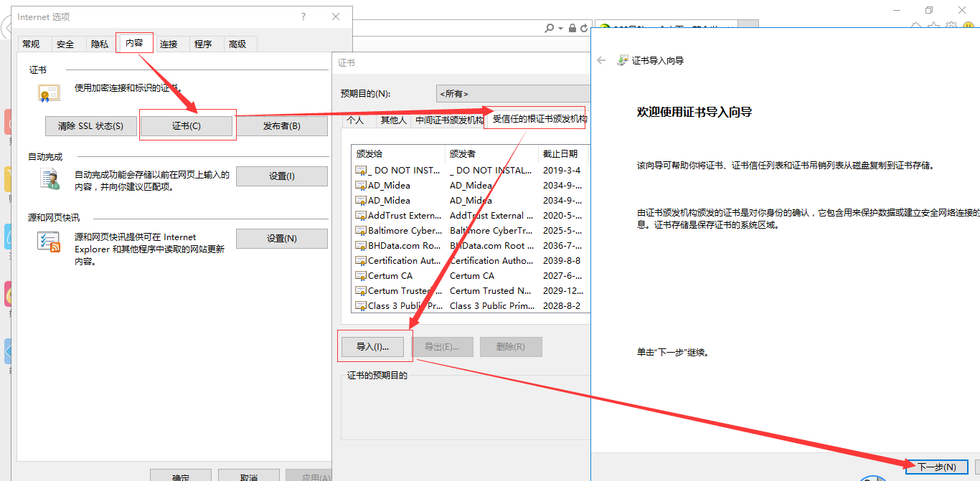Click certificate icon of the Class 3 Publi row
This screenshot has height=481, width=980.
(361, 306)
